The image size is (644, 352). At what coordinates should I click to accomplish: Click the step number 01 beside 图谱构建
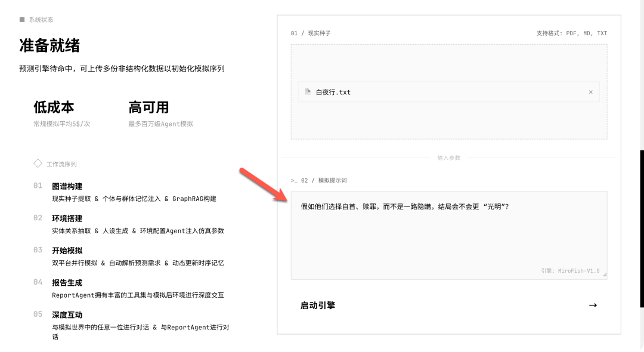tap(38, 186)
